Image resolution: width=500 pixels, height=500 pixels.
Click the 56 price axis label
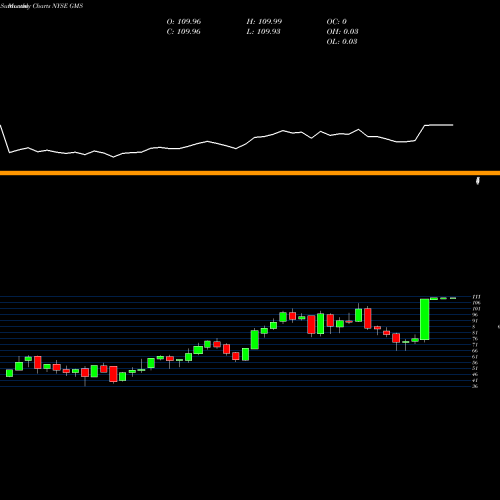[x=475, y=363]
